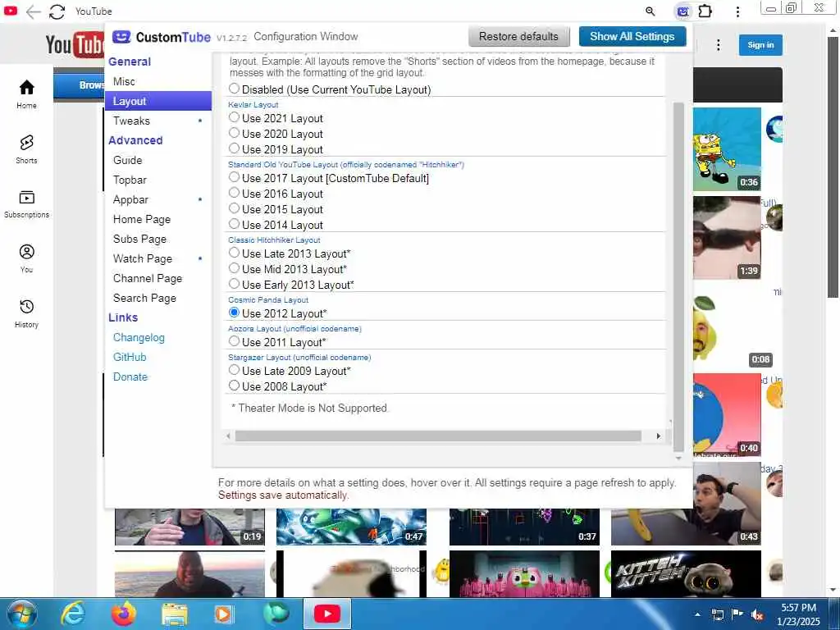The height and width of the screenshot is (630, 840).
Task: Select Disabled (Use Current YouTube Layout)
Action: [234, 88]
